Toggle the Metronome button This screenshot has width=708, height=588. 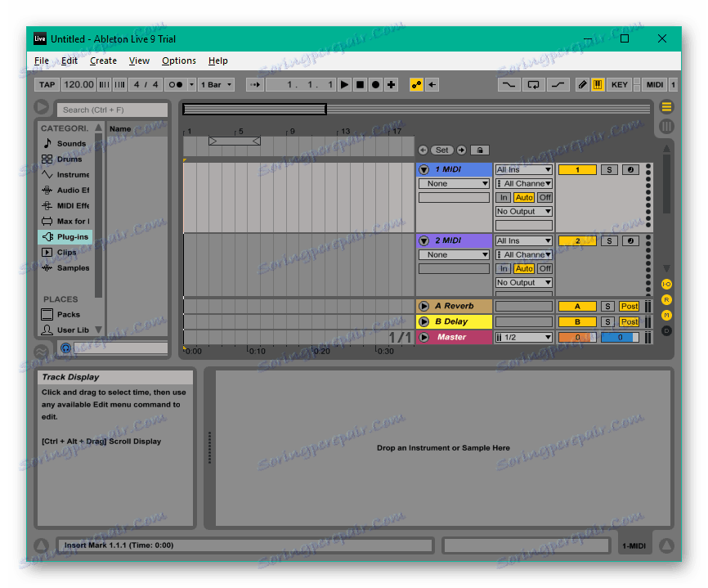[176, 84]
